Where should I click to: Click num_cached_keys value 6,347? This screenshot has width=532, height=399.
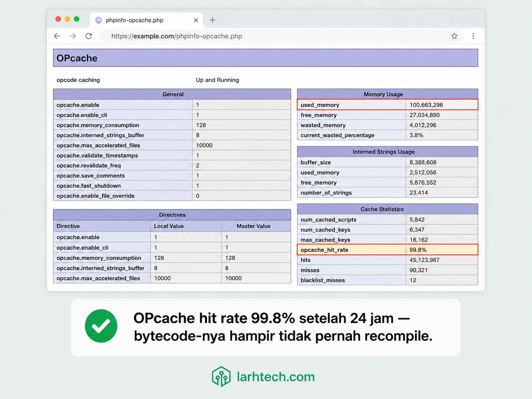417,230
